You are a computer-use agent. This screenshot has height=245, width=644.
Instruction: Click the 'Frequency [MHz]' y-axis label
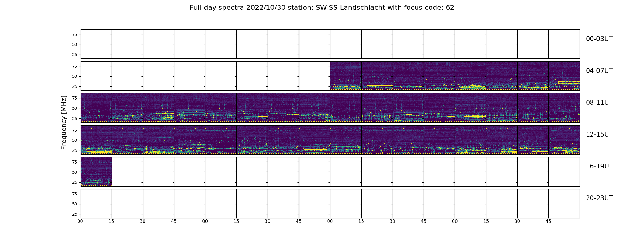click(64, 123)
